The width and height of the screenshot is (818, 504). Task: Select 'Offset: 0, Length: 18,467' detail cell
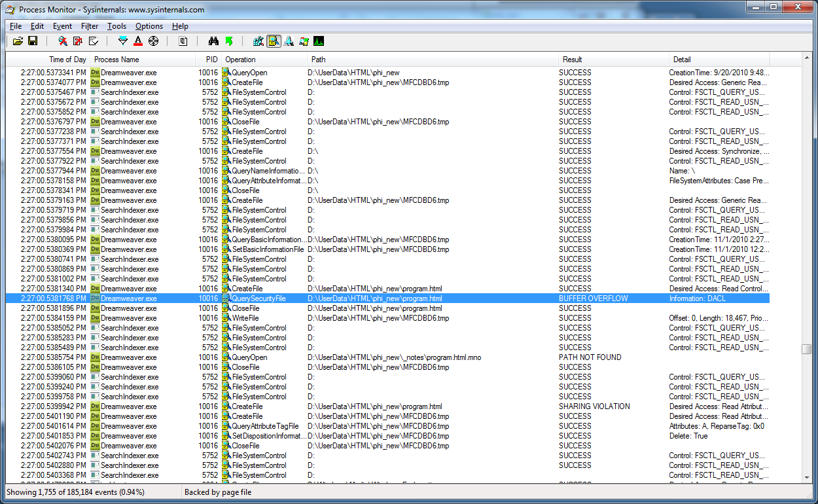pos(719,318)
